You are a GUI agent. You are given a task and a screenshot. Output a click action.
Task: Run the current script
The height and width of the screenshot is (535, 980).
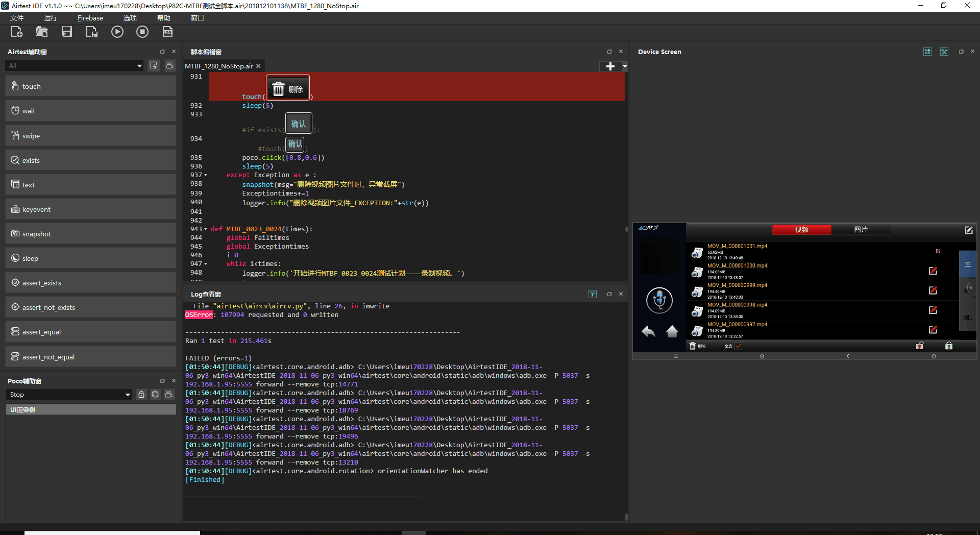point(117,32)
